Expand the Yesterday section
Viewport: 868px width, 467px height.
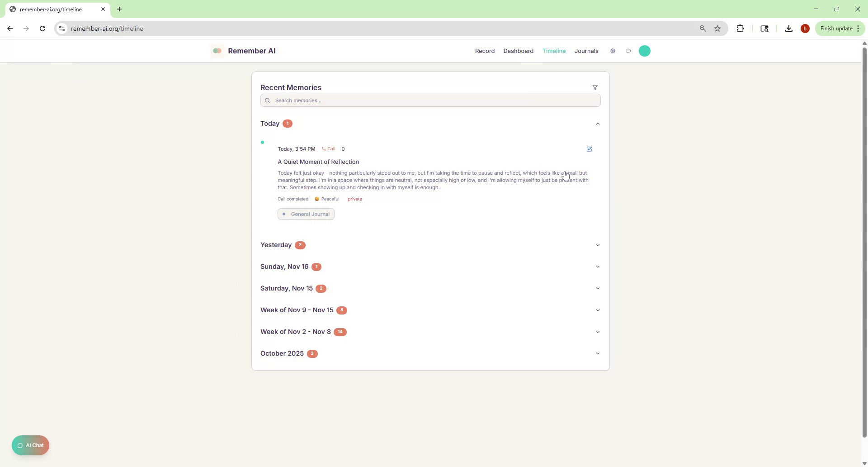coord(598,245)
